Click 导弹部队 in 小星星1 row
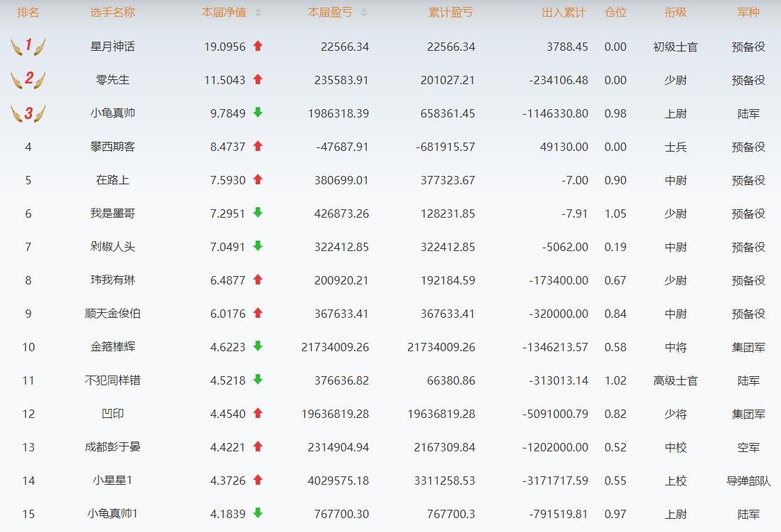Viewport: 781px width, 532px height. pos(748,481)
